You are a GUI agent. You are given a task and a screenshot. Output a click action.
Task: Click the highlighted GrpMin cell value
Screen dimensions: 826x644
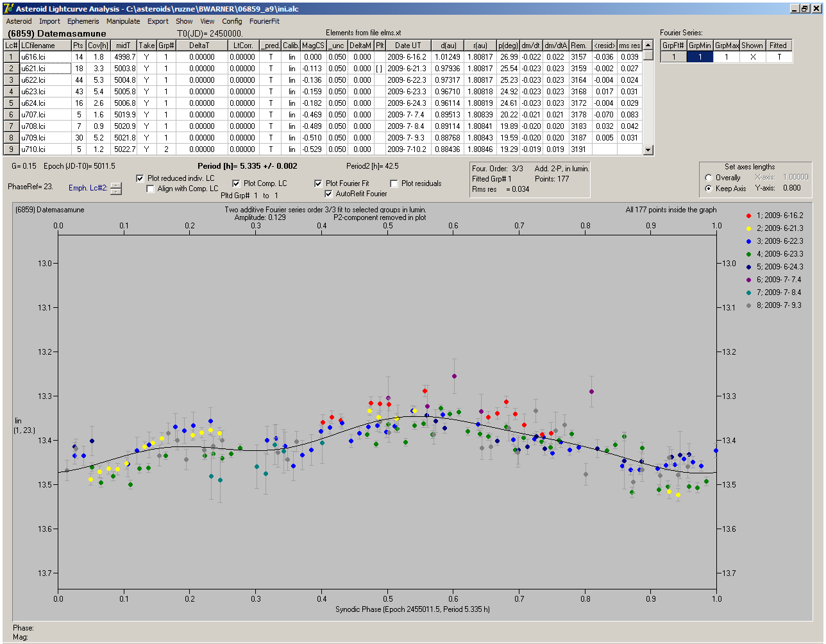click(700, 57)
